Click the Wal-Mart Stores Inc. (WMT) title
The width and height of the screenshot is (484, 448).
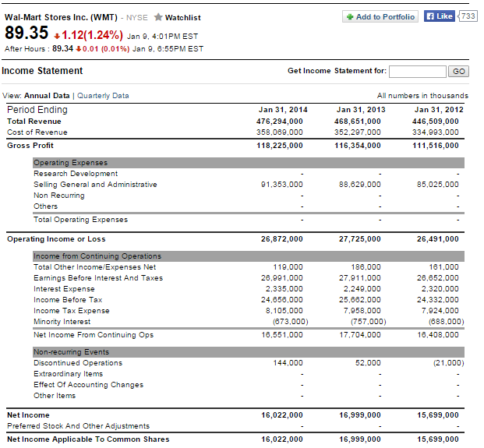pyautogui.click(x=61, y=17)
